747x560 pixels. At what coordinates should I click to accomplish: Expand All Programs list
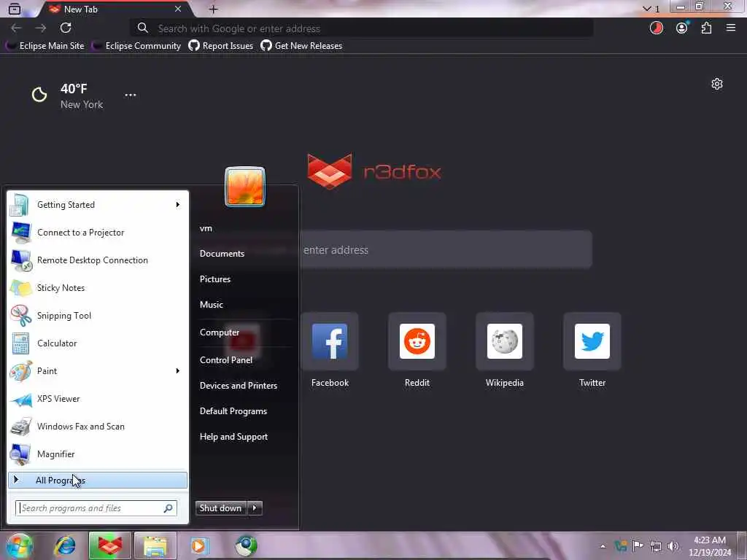[x=98, y=480]
